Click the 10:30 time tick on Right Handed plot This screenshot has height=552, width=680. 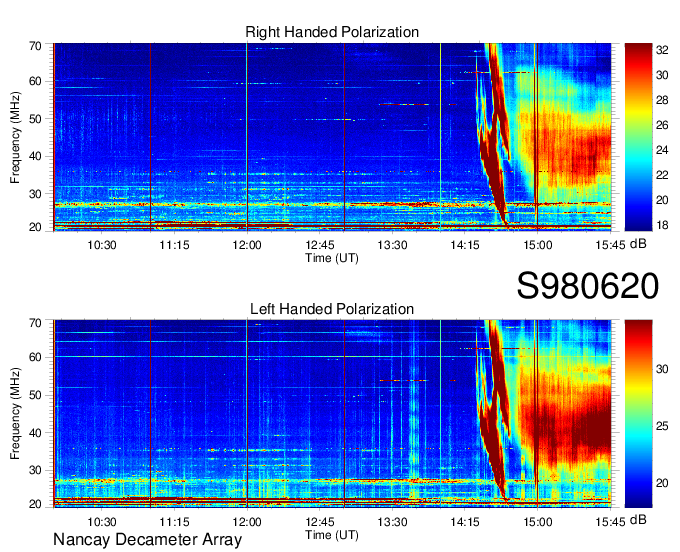[x=102, y=245]
